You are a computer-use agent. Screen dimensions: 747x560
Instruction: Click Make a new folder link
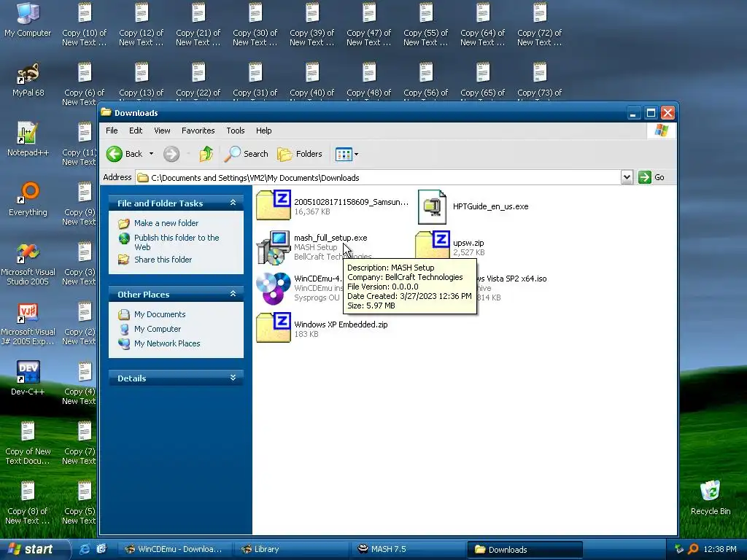coord(166,223)
